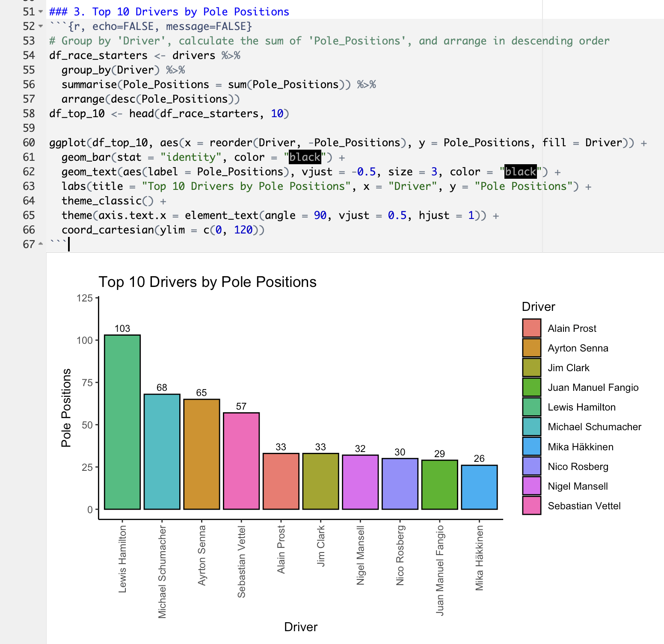Click line number 66 in the gutter
664x644 pixels.
[x=29, y=230]
